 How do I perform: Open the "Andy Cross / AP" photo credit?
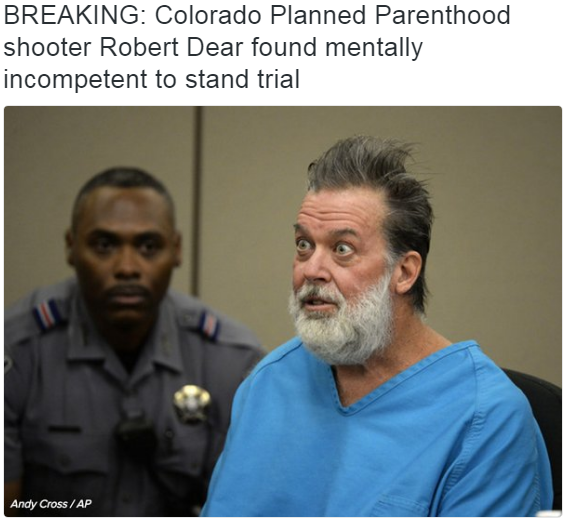click(x=51, y=503)
